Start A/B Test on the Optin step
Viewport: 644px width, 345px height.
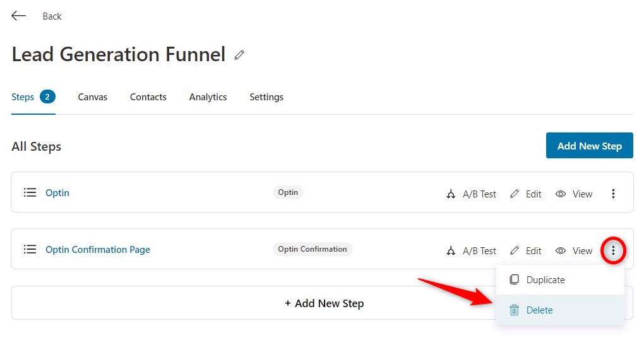[471, 194]
